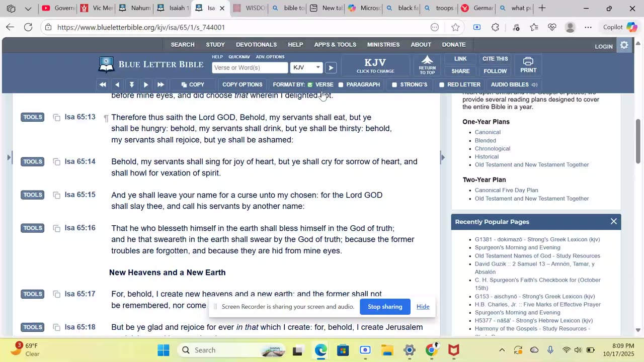Click Blue Letter Bible logo

pos(151,64)
